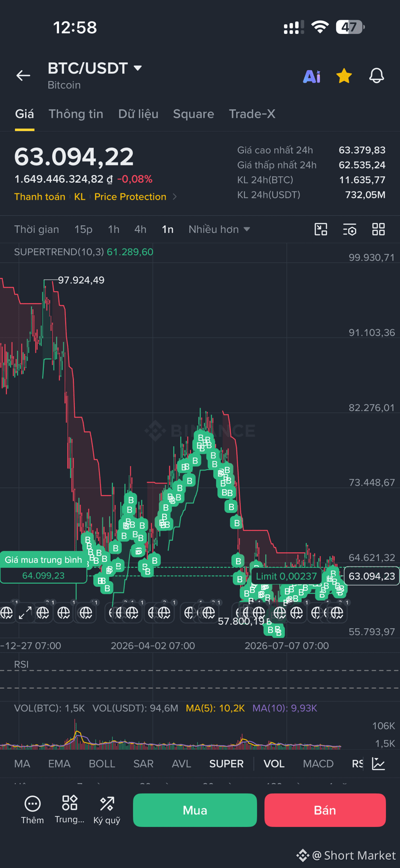Expand chart to fullscreen arrows icon
The width and height of the screenshot is (400, 868).
(25, 613)
